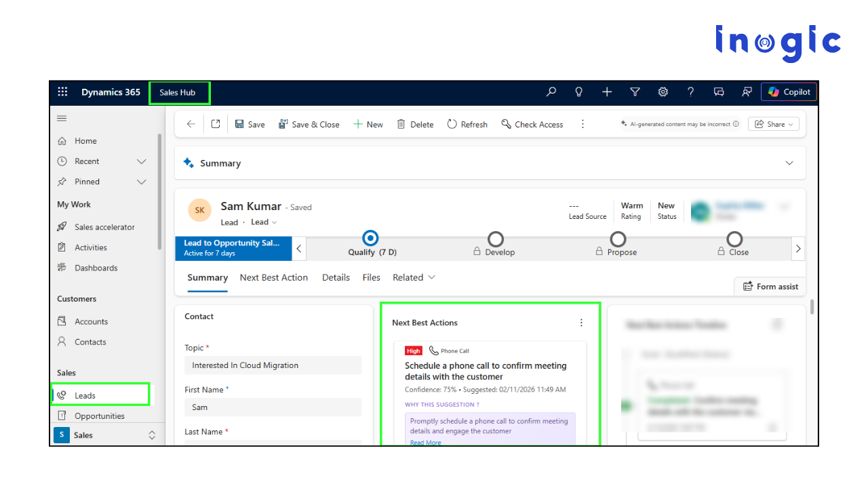Switch to the Summary tab

pyautogui.click(x=208, y=278)
